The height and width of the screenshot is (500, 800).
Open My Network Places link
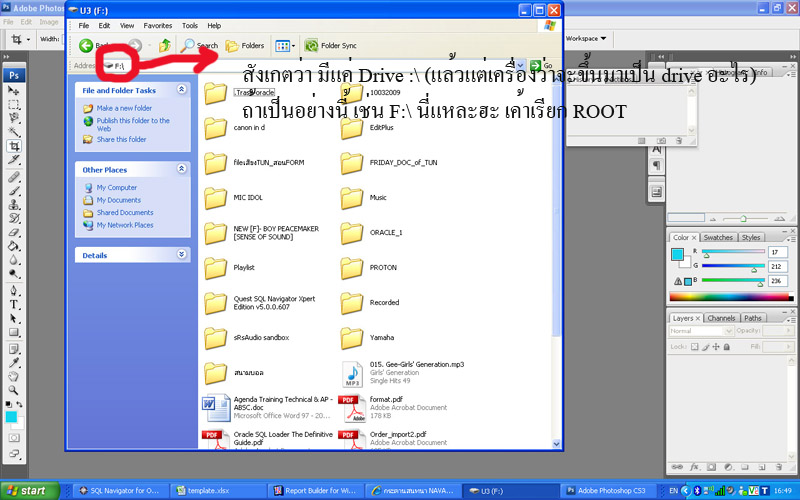pyautogui.click(x=125, y=225)
